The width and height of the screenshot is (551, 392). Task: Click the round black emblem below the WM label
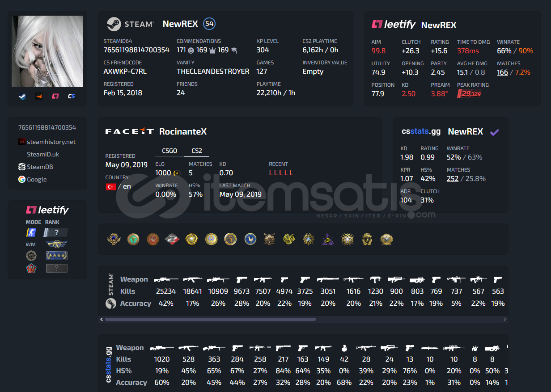click(31, 256)
